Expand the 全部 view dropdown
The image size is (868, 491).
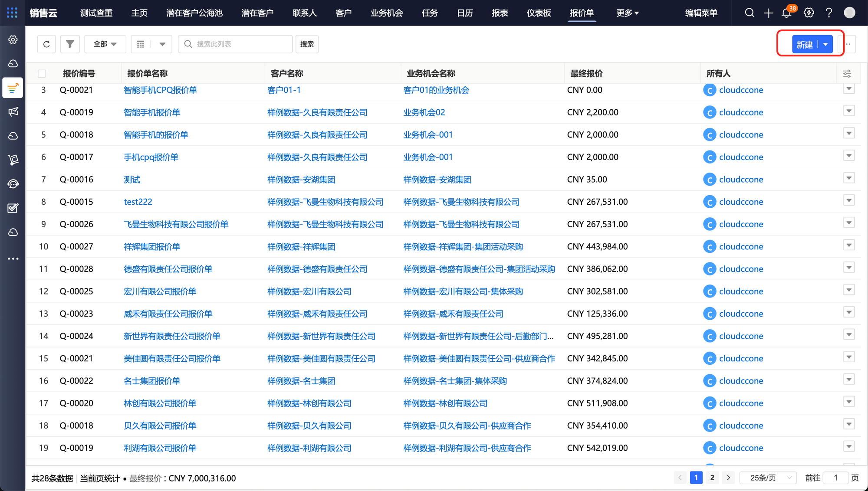pos(105,44)
